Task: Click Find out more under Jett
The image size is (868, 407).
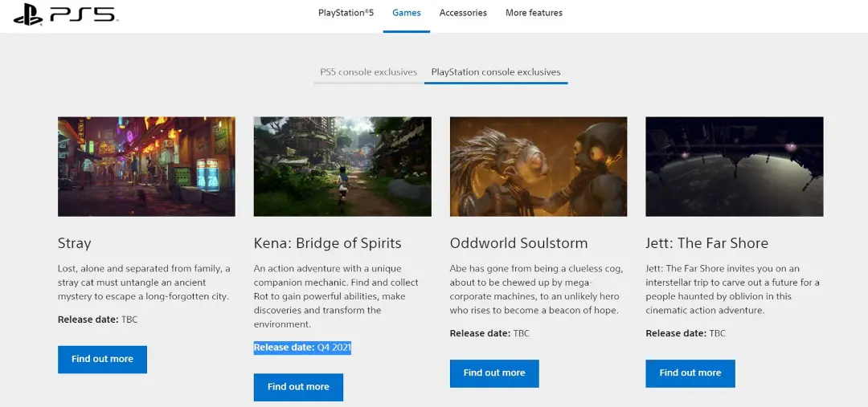Action: (x=690, y=373)
